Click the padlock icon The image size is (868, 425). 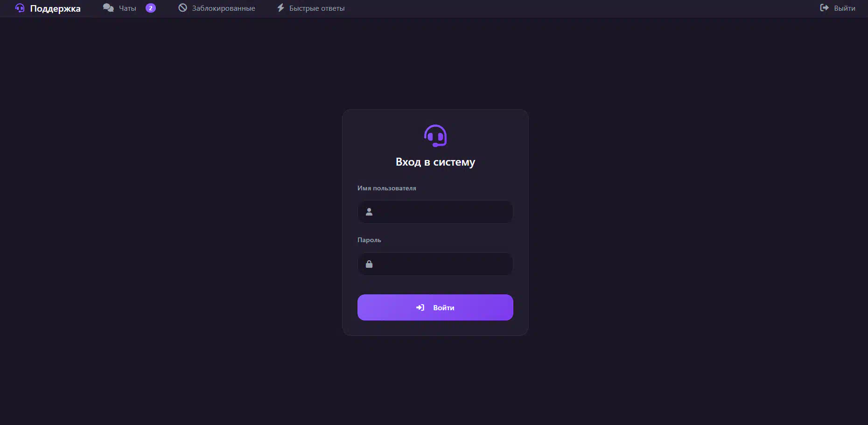[x=369, y=264]
